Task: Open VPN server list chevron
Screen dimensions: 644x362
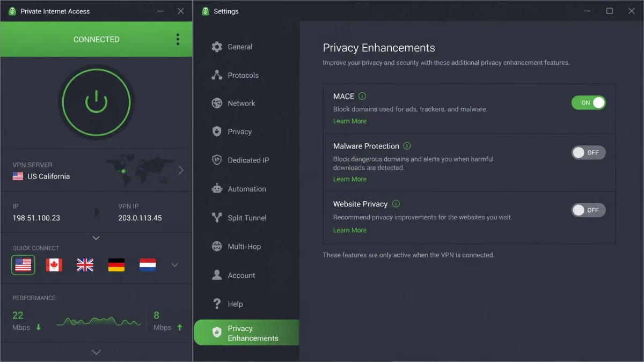Action: tap(181, 170)
